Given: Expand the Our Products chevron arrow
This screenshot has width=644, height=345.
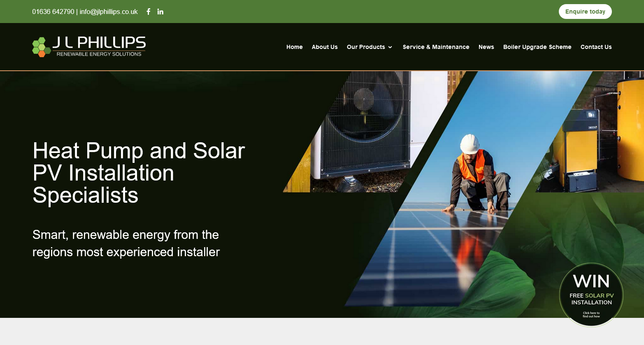Looking at the screenshot, I should 390,47.
